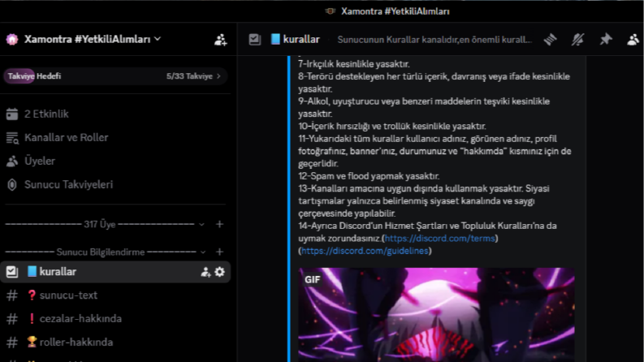Viewport: 644px width, 362px height.
Task: Click the rules checkbox icon beside kurallar channel
Action: (12, 272)
